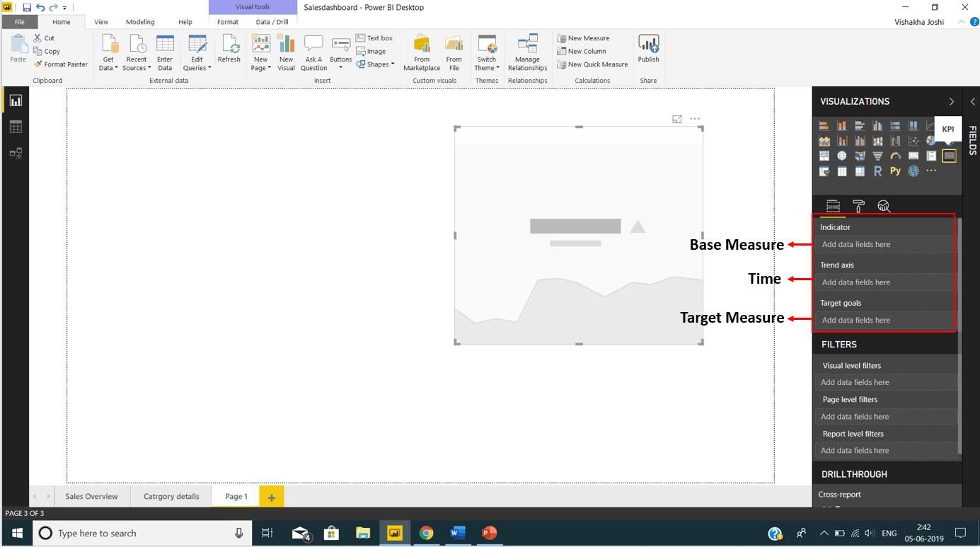Click the Windows taskbar search box
This screenshot has height=547, width=980.
click(142, 533)
